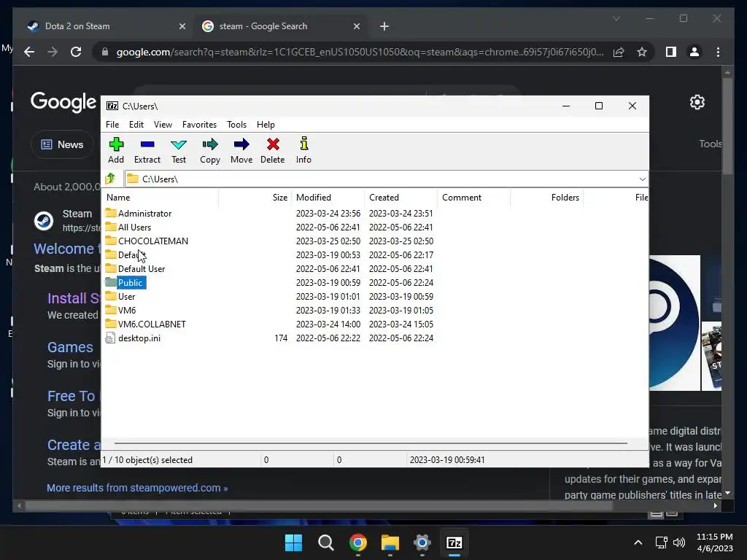This screenshot has width=747, height=560.
Task: Open taskbar Search
Action: tap(326, 542)
